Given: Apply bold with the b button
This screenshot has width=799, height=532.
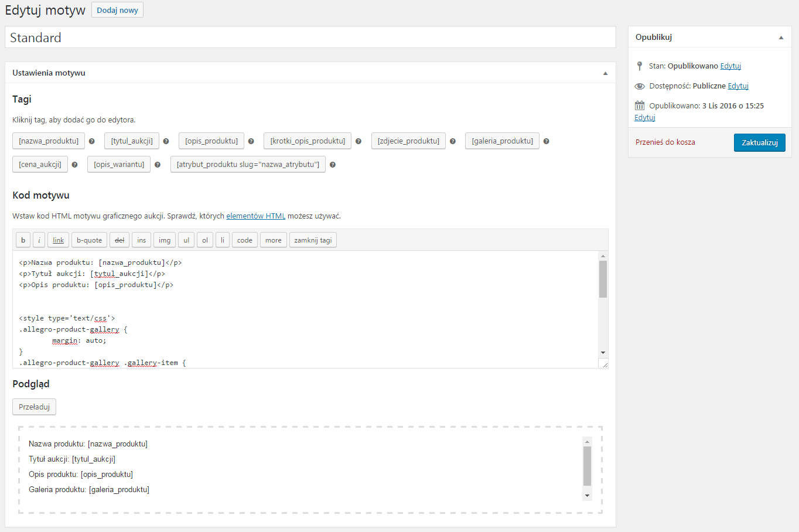Looking at the screenshot, I should point(23,240).
